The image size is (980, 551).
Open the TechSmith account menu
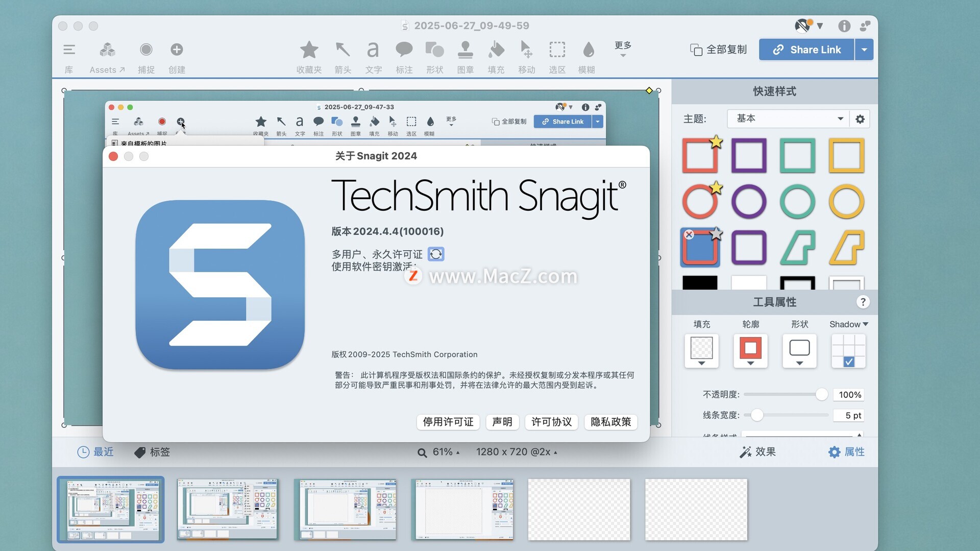[x=808, y=26]
